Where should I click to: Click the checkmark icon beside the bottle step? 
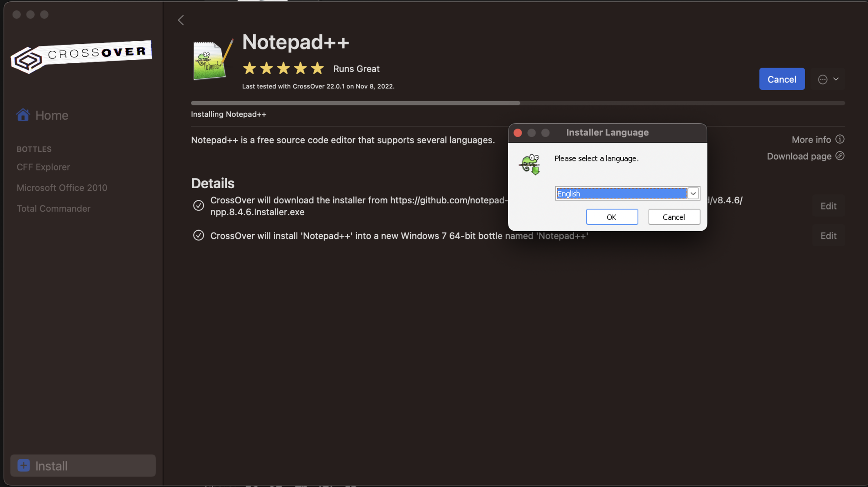click(198, 235)
